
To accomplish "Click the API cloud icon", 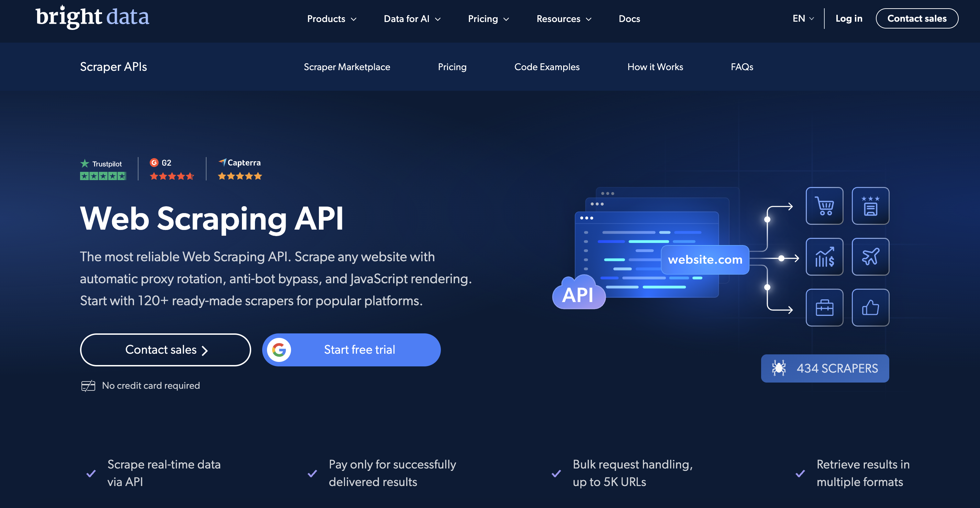I will (579, 294).
